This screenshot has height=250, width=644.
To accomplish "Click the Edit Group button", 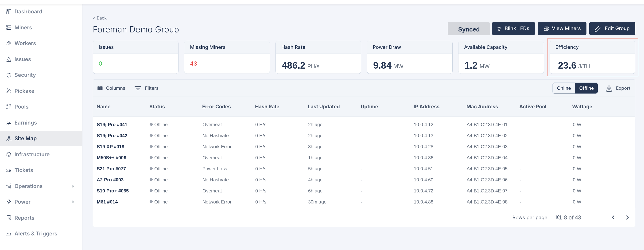I will click(612, 28).
